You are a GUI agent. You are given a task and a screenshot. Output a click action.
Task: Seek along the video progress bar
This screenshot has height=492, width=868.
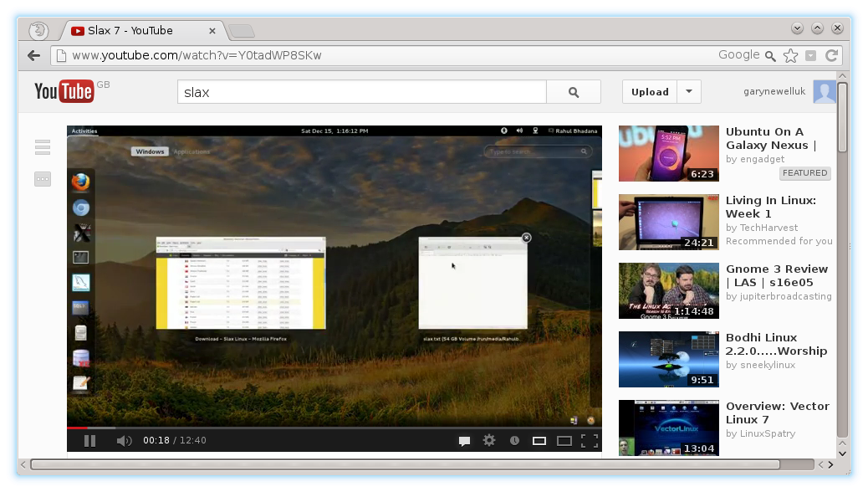pos(334,428)
